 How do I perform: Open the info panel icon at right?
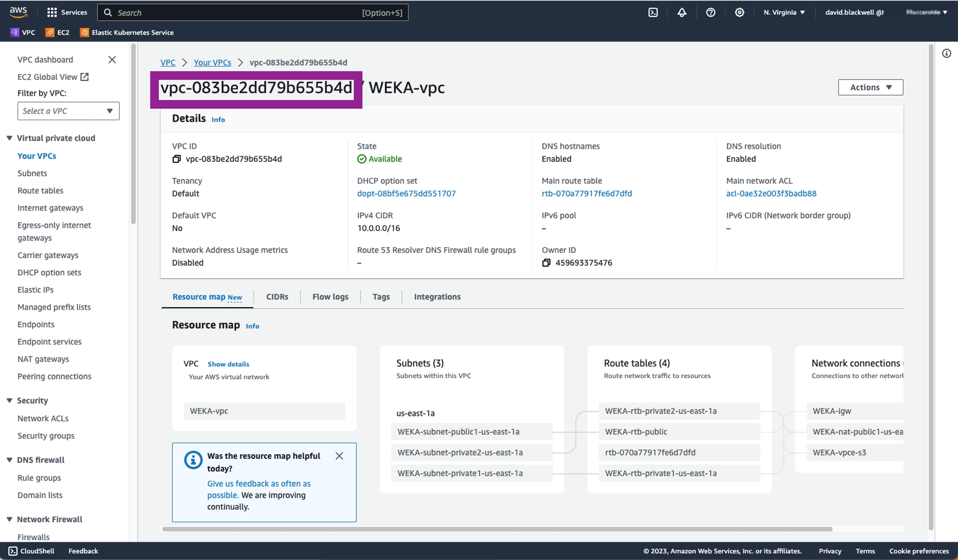(x=946, y=54)
